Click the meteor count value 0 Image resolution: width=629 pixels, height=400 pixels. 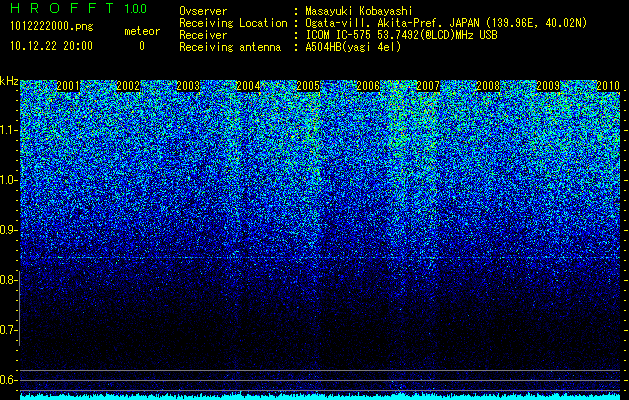click(x=142, y=46)
